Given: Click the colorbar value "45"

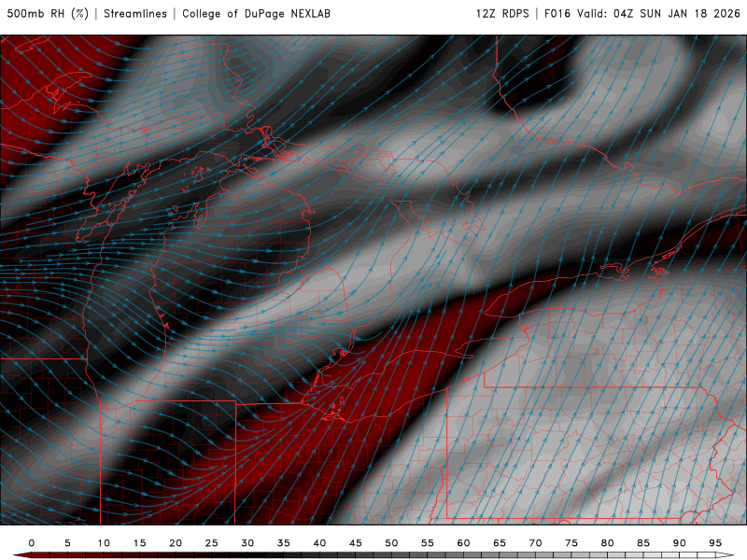Looking at the screenshot, I should (356, 543).
